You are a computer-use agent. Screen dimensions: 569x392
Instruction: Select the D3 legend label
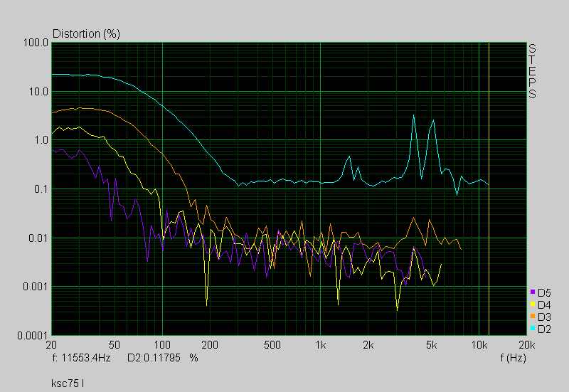[x=544, y=317]
